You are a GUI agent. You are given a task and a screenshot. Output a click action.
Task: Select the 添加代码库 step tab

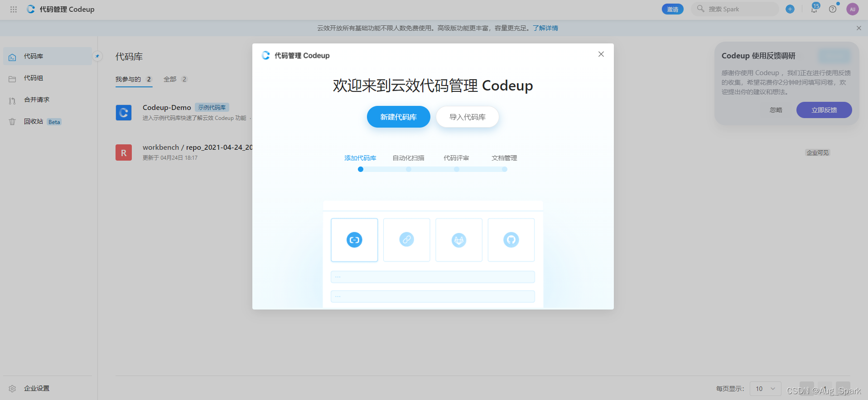coord(360,158)
